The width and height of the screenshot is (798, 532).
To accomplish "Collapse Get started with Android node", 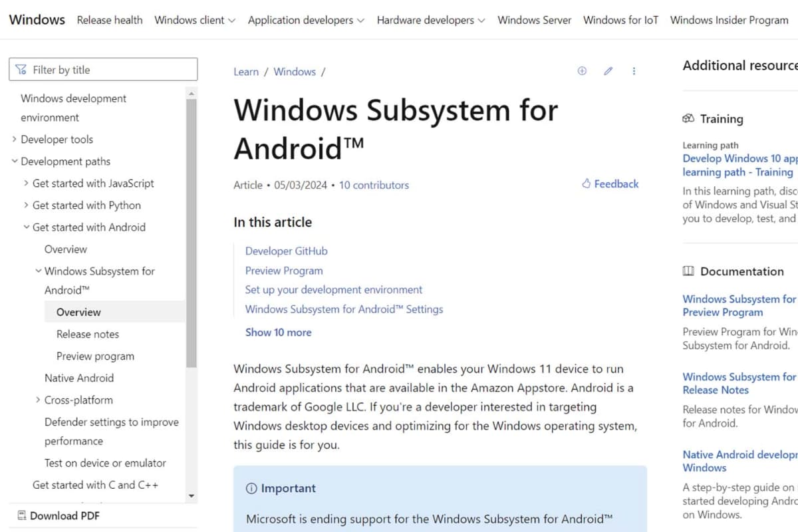I will tap(26, 227).
